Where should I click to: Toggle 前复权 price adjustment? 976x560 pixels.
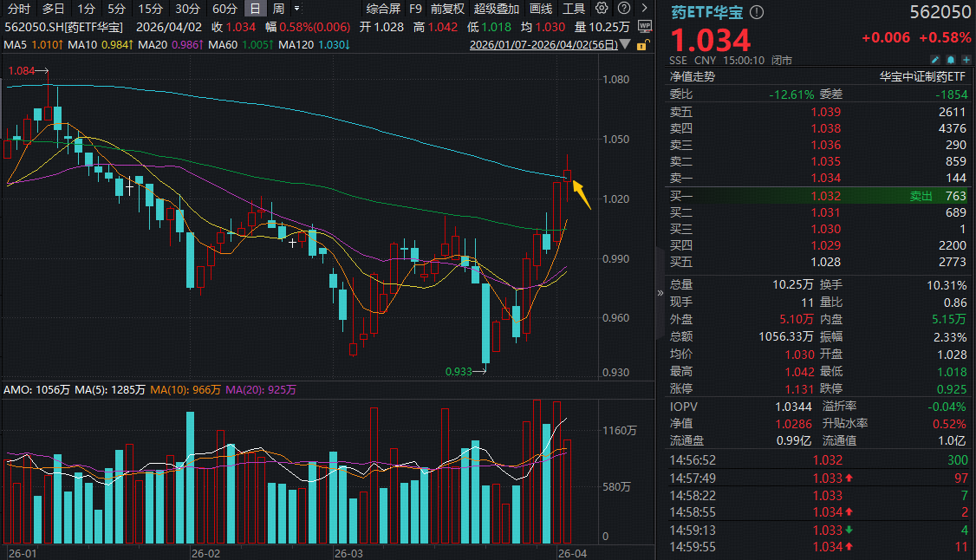click(447, 9)
